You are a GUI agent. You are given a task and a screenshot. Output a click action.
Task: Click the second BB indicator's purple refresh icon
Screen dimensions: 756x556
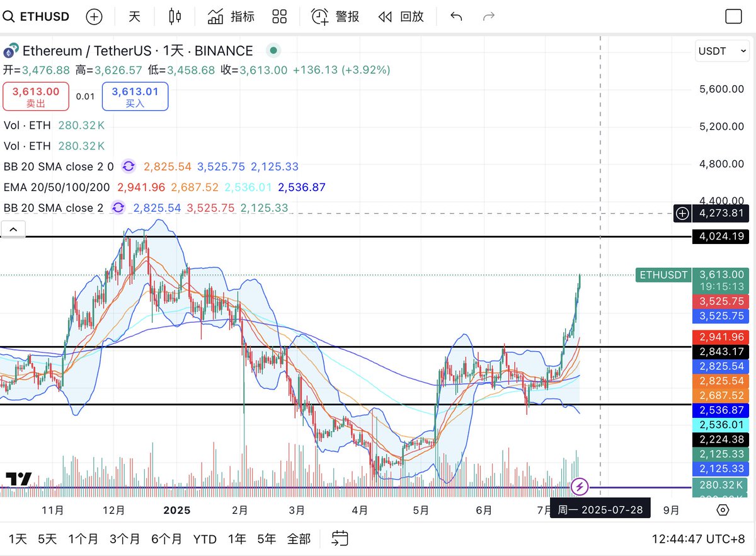(x=118, y=207)
